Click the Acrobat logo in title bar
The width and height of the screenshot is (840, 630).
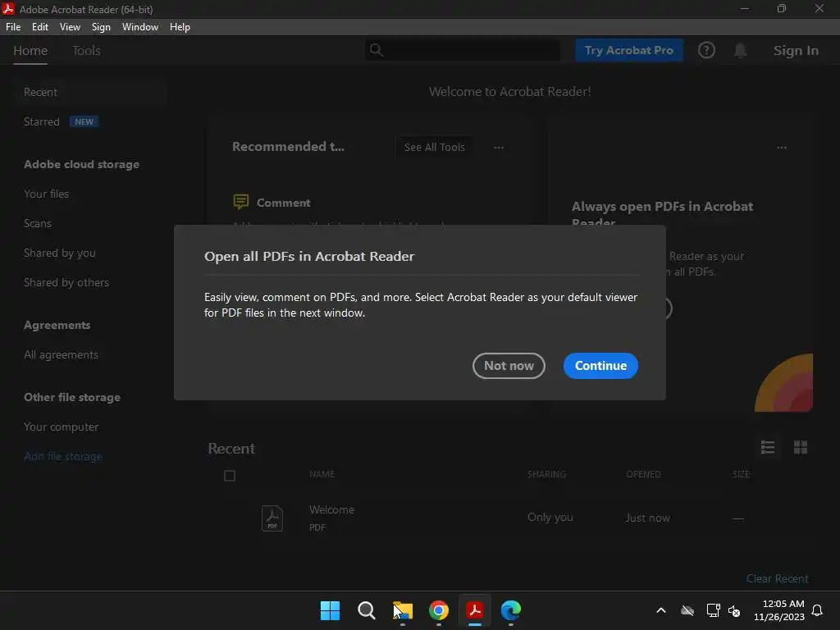[x=8, y=8]
